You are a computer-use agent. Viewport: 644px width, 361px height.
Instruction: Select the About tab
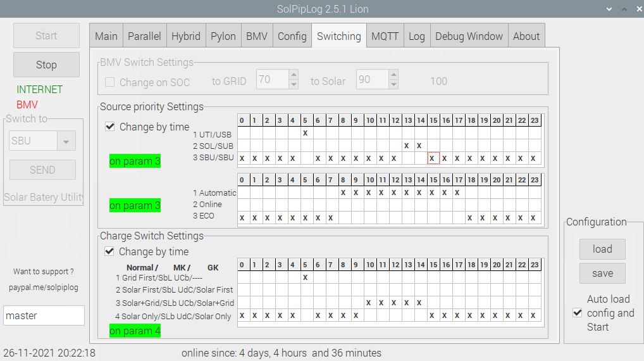pos(526,36)
